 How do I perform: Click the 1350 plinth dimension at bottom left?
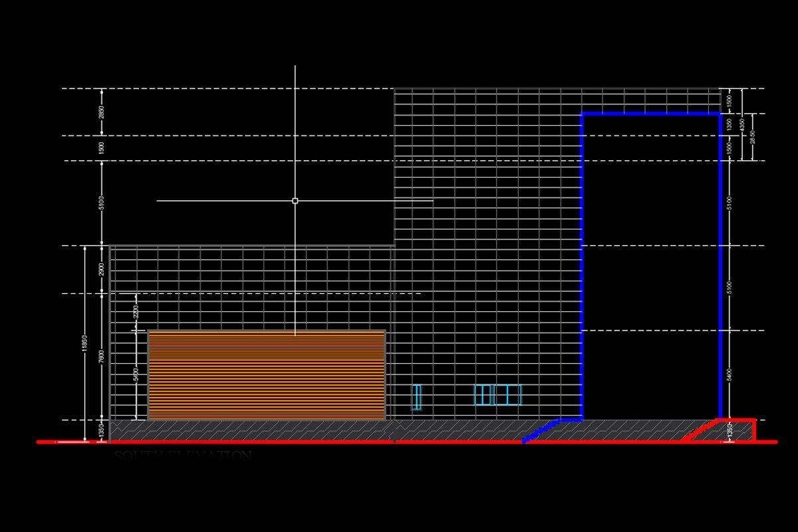coord(101,429)
